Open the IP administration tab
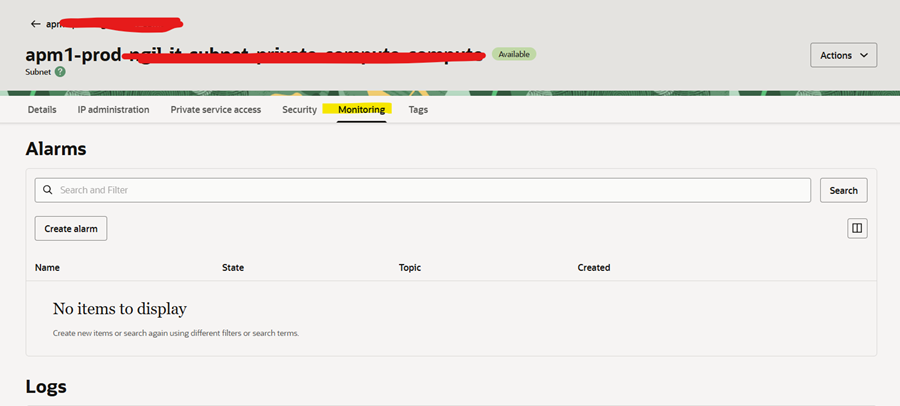This screenshot has width=900, height=406. [113, 110]
